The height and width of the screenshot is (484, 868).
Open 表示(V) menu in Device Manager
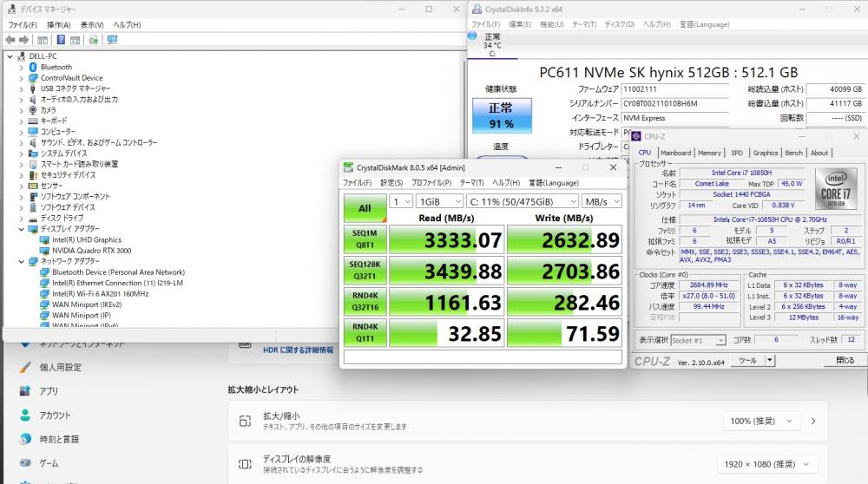point(92,25)
